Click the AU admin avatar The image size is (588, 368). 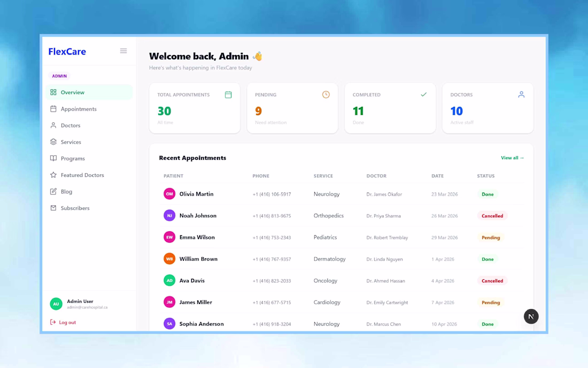point(56,304)
